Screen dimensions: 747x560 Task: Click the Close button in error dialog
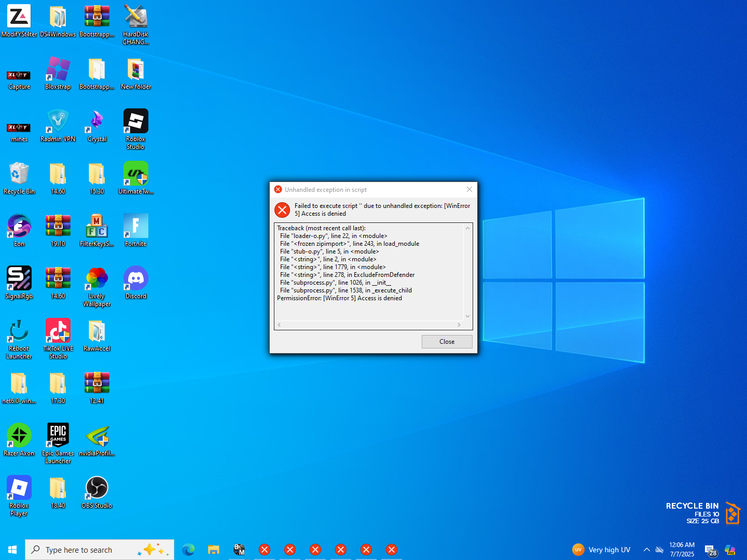(x=447, y=342)
